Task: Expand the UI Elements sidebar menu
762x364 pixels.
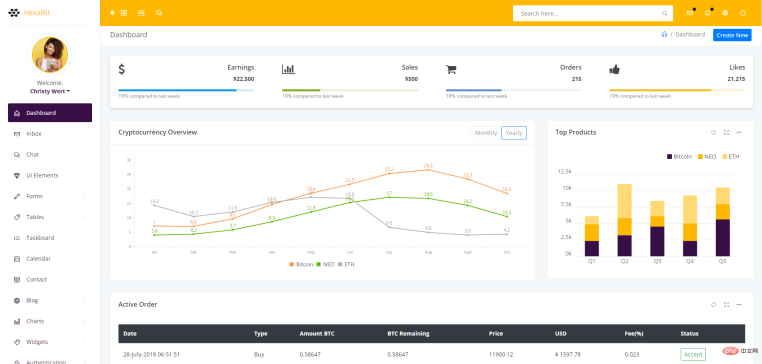Action: tap(50, 175)
